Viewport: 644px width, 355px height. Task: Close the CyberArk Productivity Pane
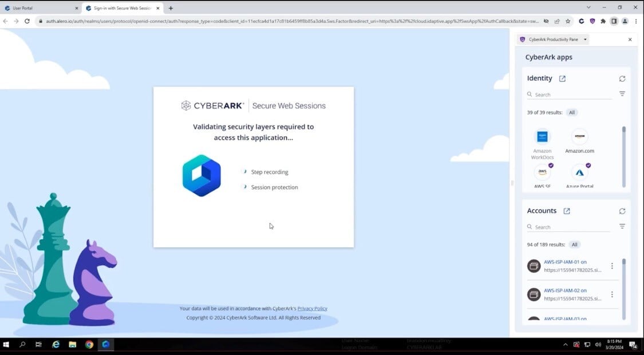click(630, 40)
